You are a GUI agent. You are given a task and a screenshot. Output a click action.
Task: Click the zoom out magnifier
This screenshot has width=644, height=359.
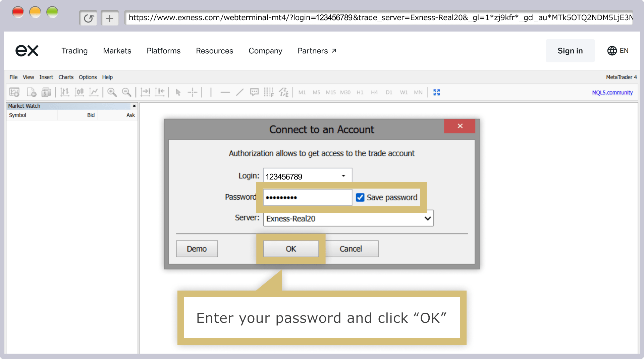coord(126,92)
